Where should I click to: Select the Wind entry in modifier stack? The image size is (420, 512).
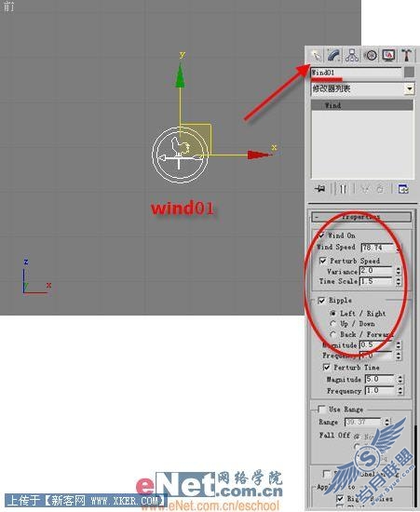362,105
